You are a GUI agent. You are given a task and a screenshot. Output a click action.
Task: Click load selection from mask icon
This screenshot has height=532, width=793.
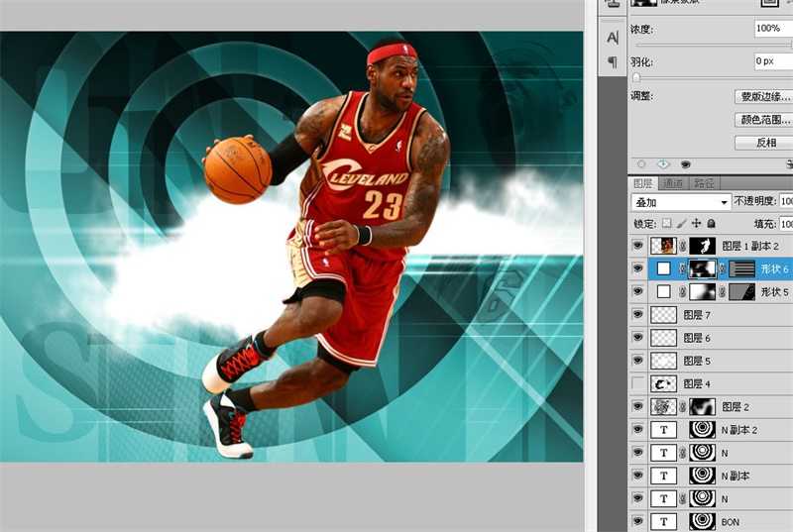[641, 164]
